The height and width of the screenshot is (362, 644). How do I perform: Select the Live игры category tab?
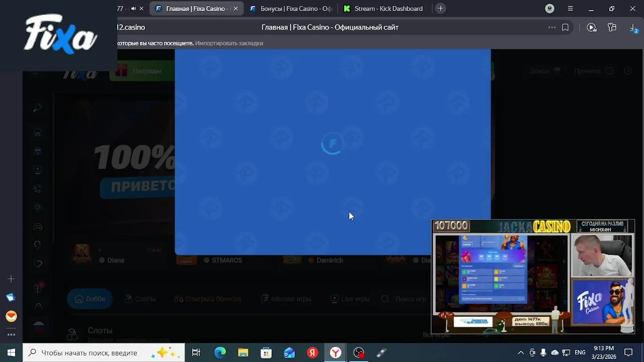pos(350,299)
